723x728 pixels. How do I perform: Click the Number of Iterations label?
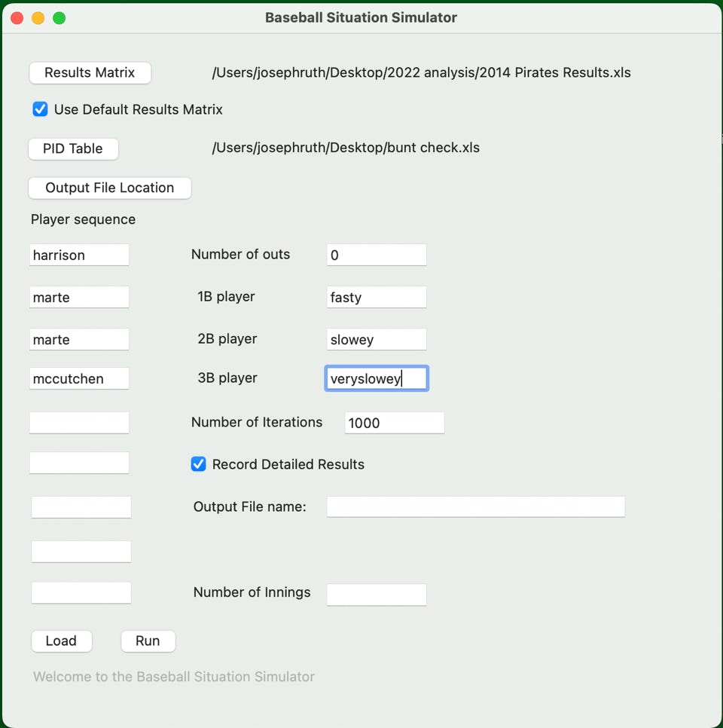tap(257, 422)
